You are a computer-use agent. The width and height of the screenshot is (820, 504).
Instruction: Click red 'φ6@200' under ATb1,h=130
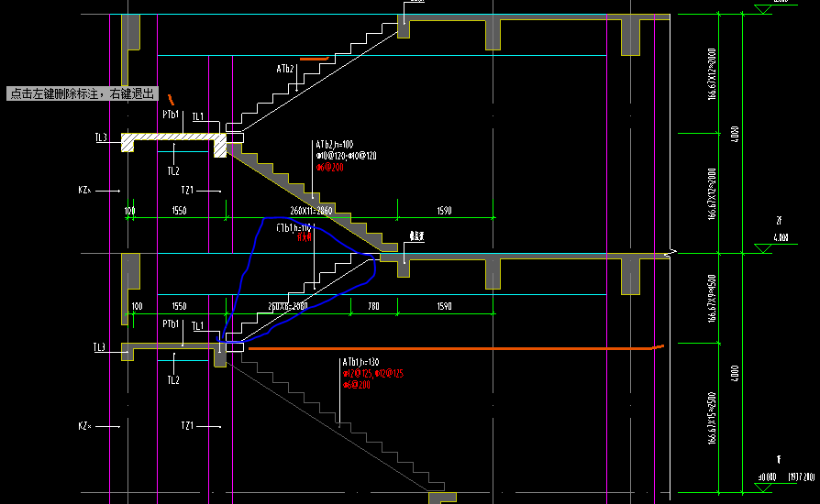[x=357, y=385]
